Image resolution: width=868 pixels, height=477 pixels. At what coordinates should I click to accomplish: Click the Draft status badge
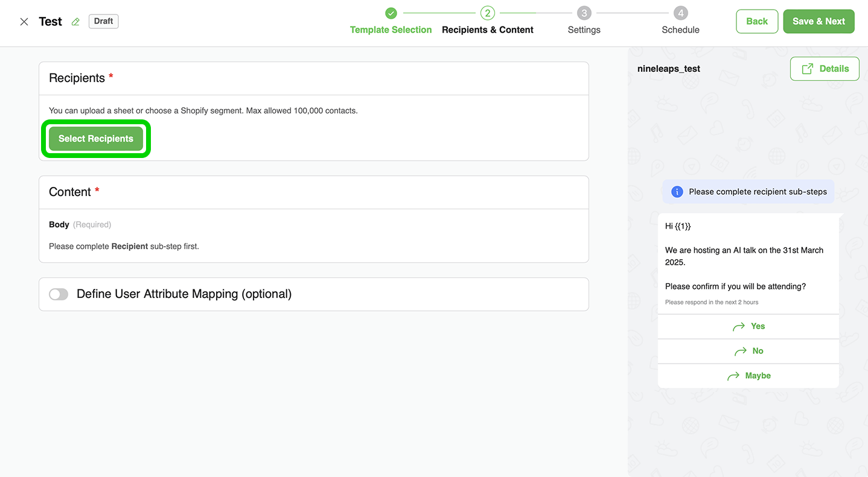click(103, 21)
